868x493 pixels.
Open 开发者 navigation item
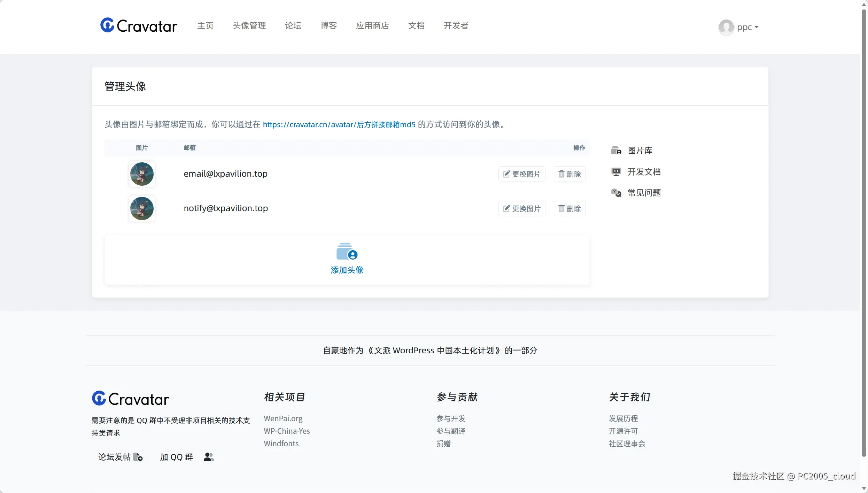tap(456, 25)
